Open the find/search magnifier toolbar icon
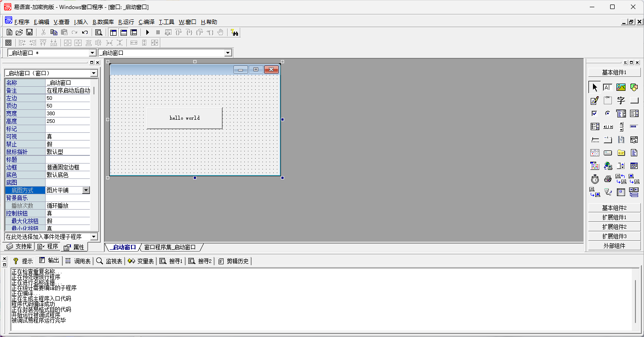Viewport: 644px width, 337px height. point(98,32)
